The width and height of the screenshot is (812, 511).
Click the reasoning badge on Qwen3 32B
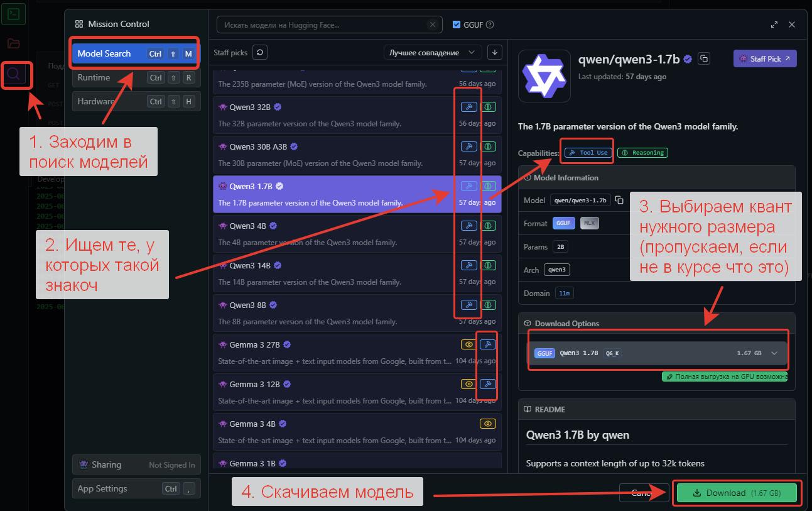click(x=488, y=107)
